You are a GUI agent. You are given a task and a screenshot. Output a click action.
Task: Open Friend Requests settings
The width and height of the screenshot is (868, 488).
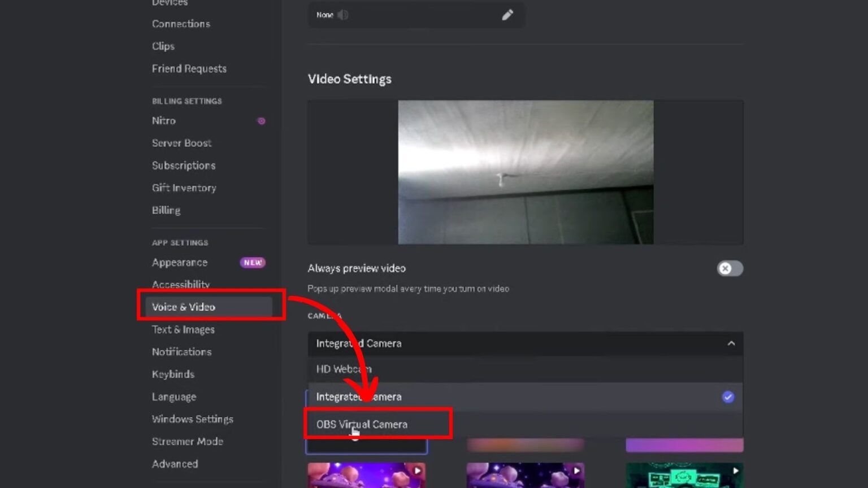pos(189,68)
